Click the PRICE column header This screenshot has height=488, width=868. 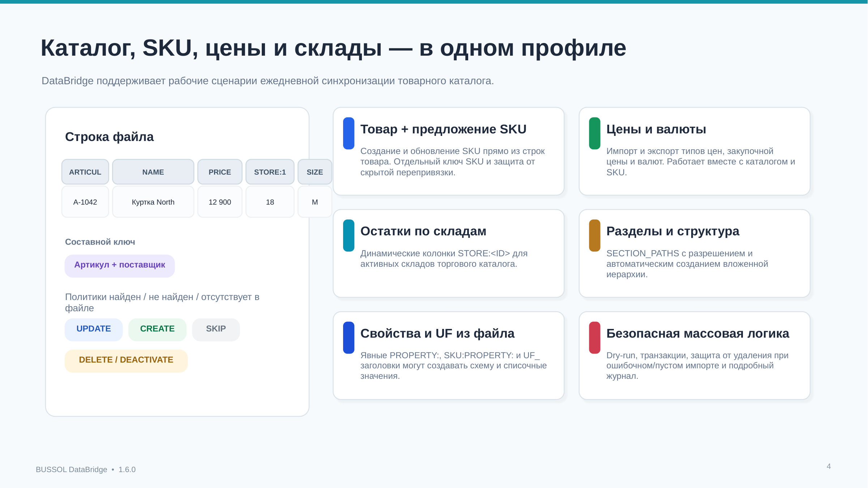pos(220,172)
